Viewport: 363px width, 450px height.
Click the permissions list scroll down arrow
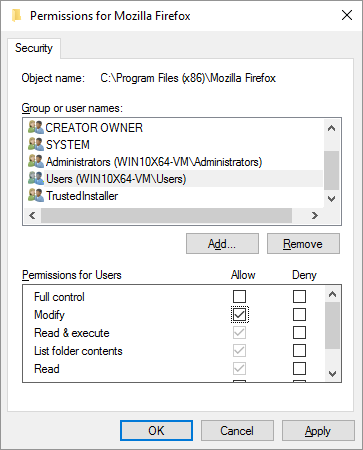coord(332,373)
